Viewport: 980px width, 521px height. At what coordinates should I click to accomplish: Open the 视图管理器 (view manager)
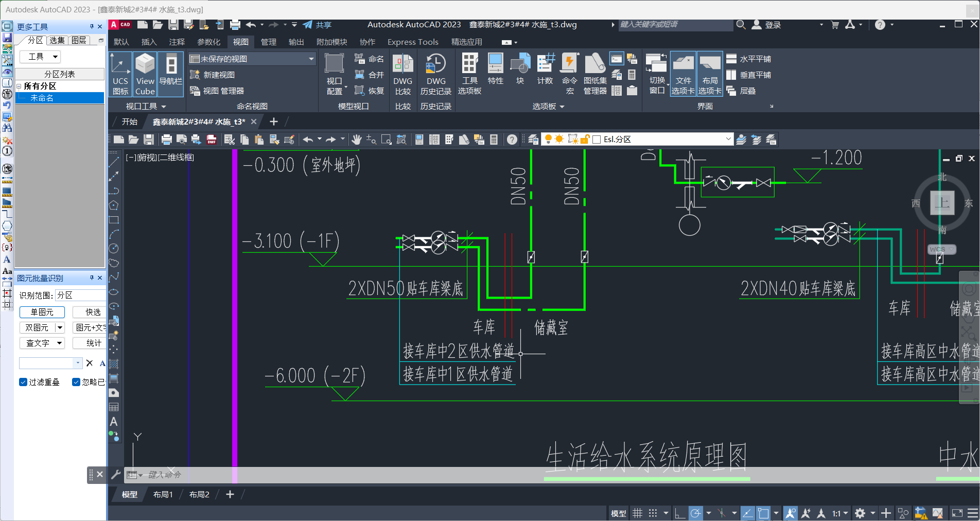coord(217,91)
